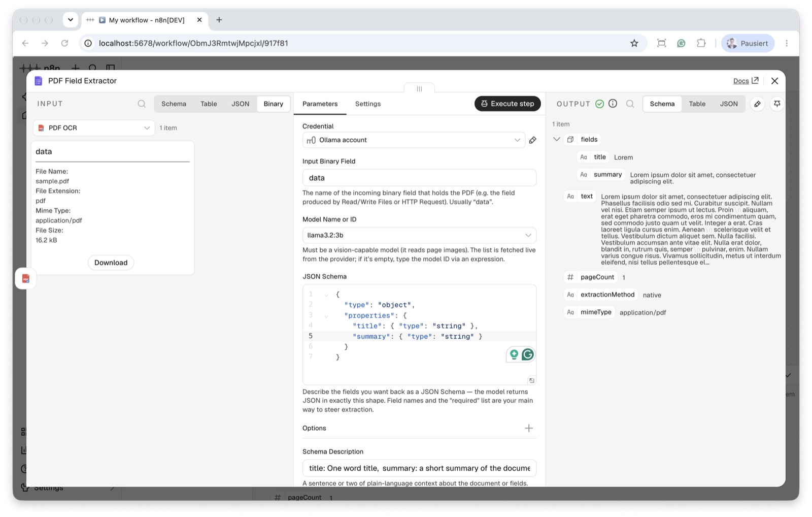Show OUTPUT as JSON
812x517 pixels.
[x=729, y=104]
